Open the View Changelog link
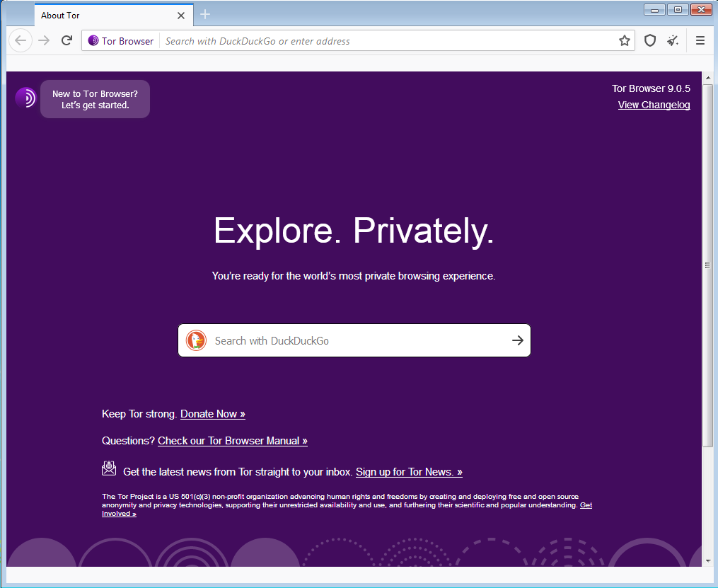Viewport: 718px width, 588px height. (x=654, y=105)
